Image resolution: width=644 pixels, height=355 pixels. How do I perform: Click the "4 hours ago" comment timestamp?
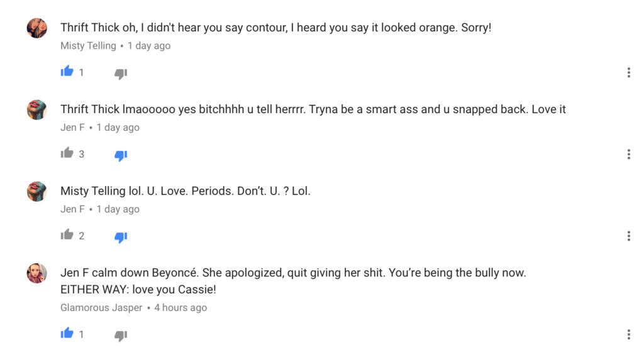click(180, 308)
